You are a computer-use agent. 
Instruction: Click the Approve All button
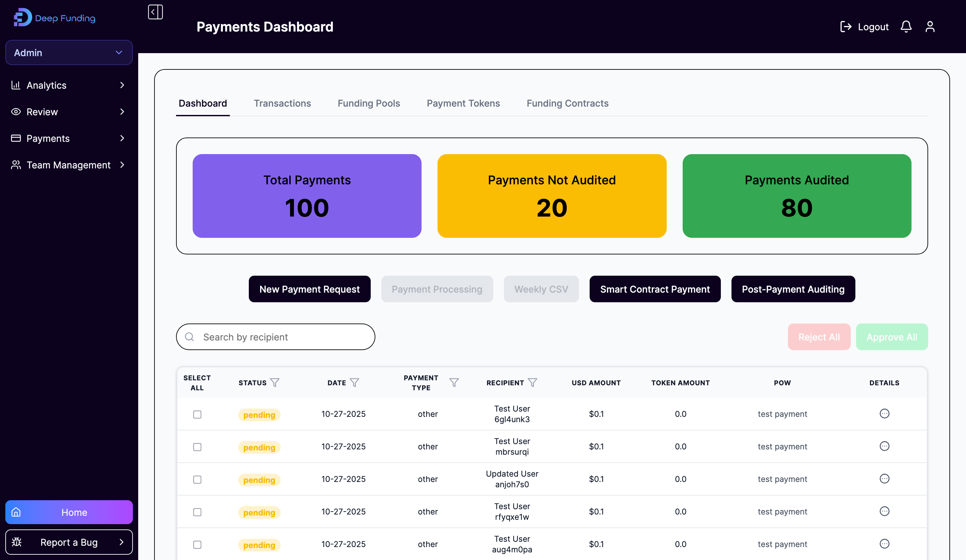tap(892, 337)
